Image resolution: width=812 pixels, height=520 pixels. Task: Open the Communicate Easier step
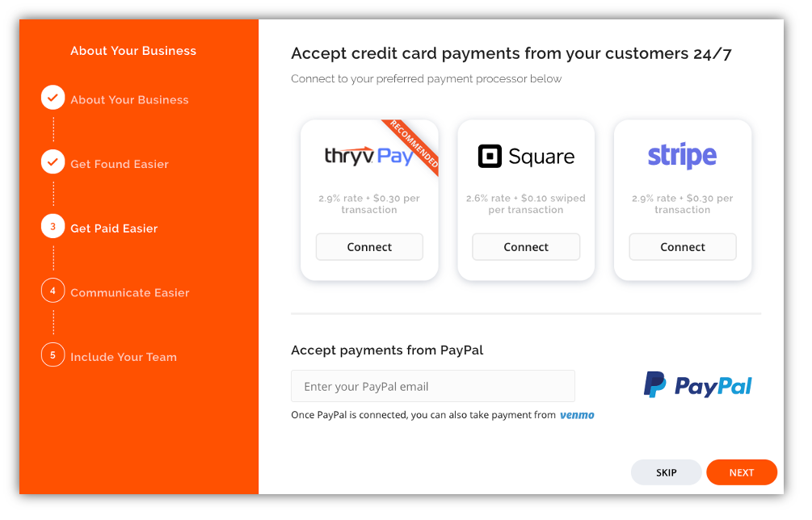click(130, 293)
